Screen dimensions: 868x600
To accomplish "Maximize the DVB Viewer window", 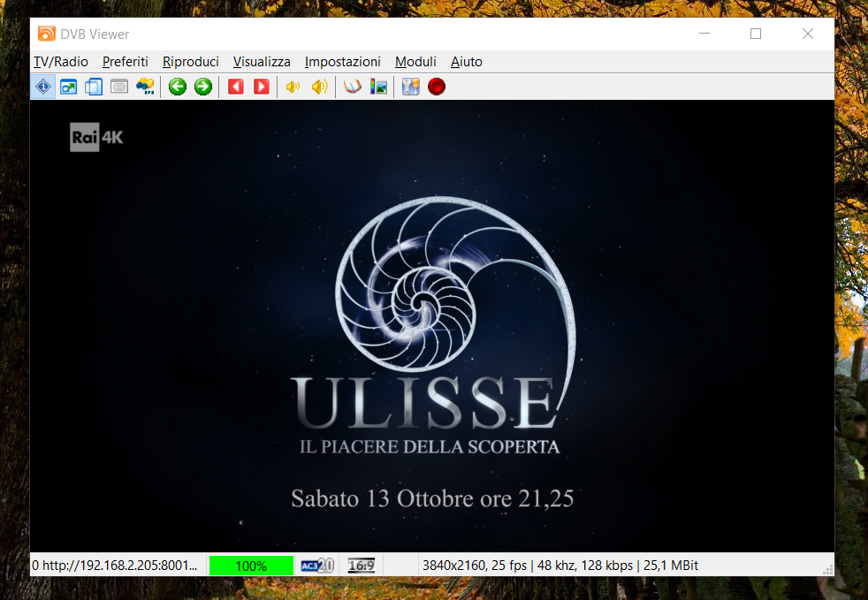I will 756,34.
